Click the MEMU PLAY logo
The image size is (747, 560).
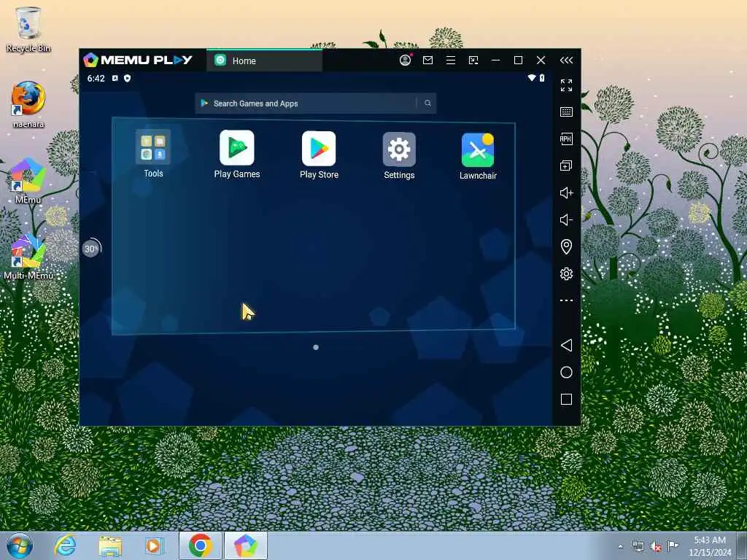tap(138, 60)
